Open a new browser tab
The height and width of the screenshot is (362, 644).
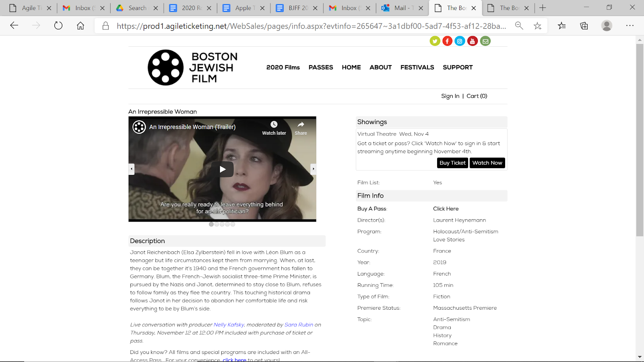pyautogui.click(x=543, y=8)
